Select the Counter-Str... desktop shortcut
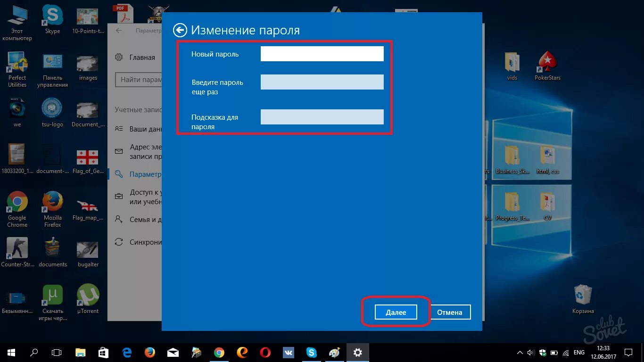Viewport: 644px width, 362px height. pos(17,252)
